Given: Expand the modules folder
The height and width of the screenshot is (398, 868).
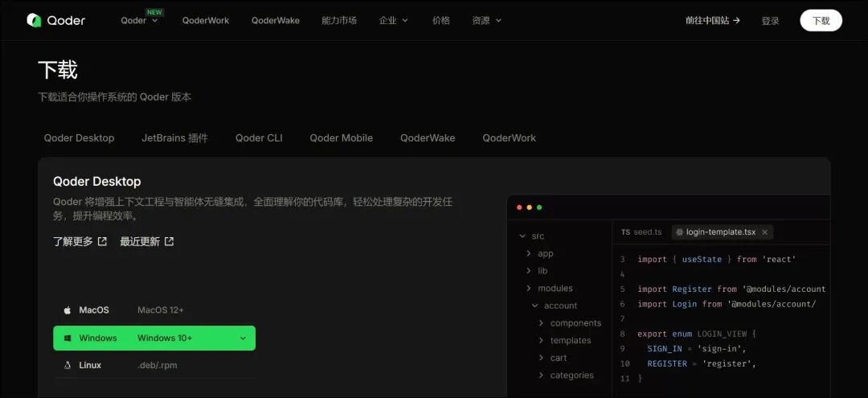Looking at the screenshot, I should (x=529, y=289).
